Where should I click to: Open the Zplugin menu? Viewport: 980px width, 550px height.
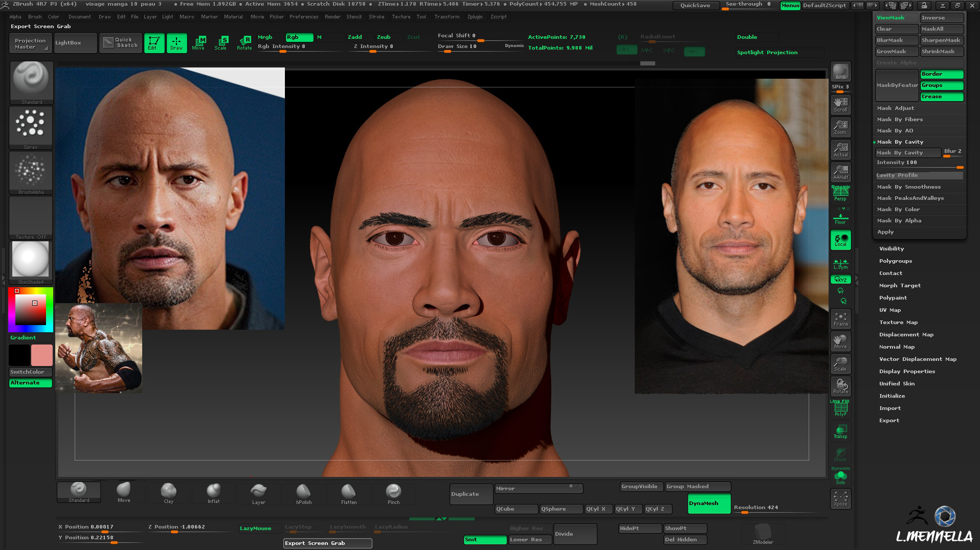click(x=475, y=17)
